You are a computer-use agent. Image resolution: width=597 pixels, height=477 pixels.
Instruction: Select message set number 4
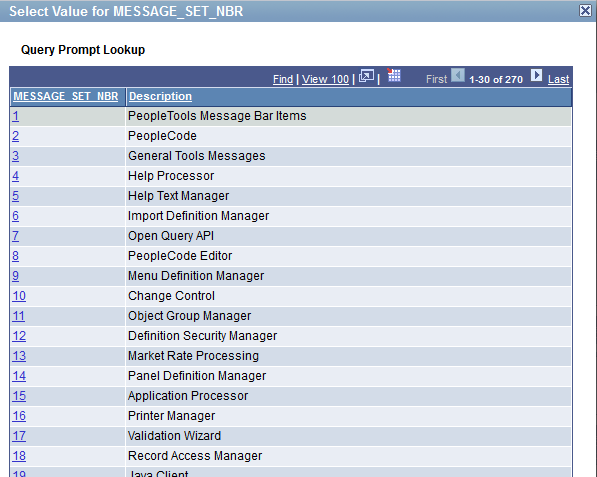[x=15, y=176]
